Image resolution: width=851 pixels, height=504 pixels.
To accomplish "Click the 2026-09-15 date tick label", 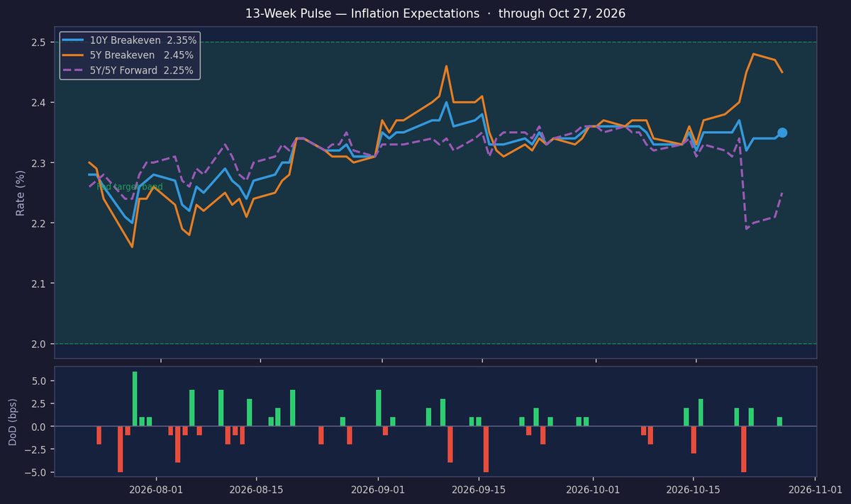I will click(479, 489).
